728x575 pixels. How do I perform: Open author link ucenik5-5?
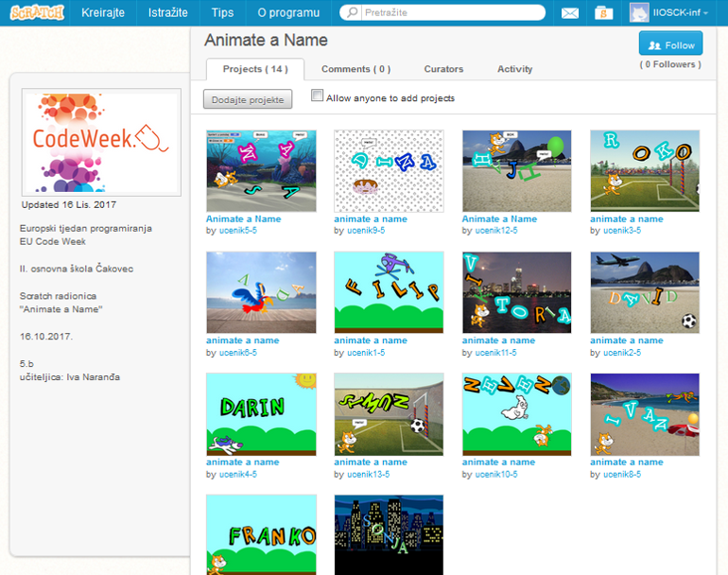click(237, 231)
